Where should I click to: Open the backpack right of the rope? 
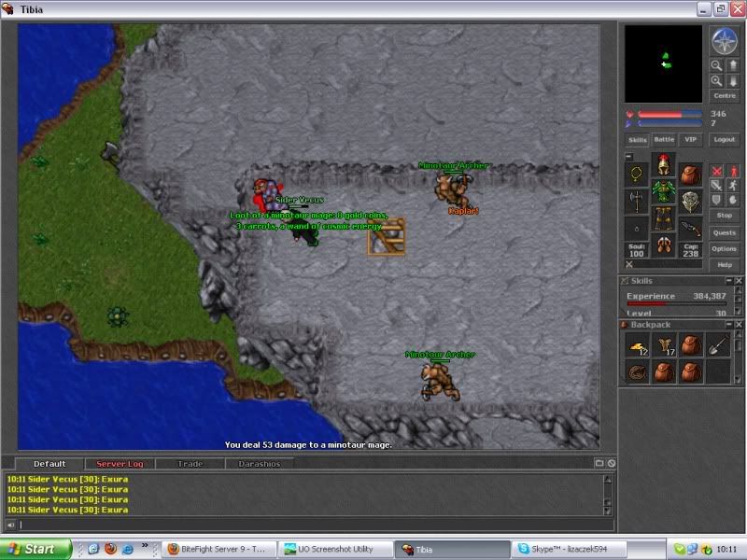(x=665, y=372)
